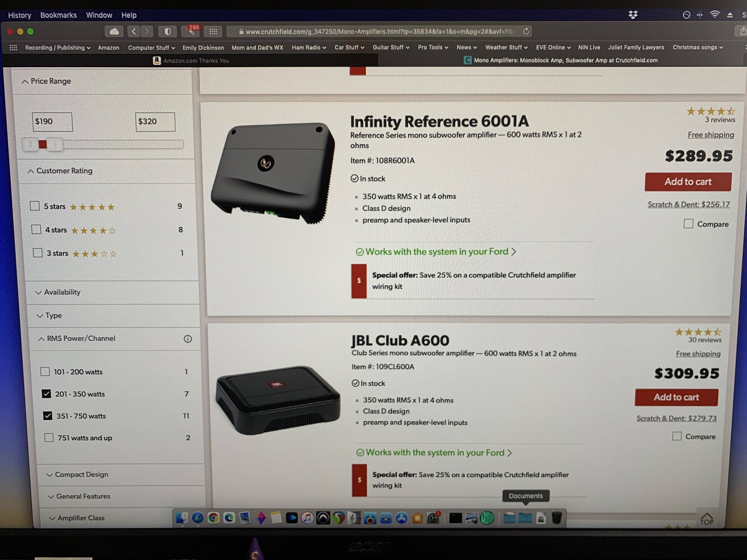Open the Wi-Fi status menu
The height and width of the screenshot is (560, 747).
pyautogui.click(x=715, y=15)
